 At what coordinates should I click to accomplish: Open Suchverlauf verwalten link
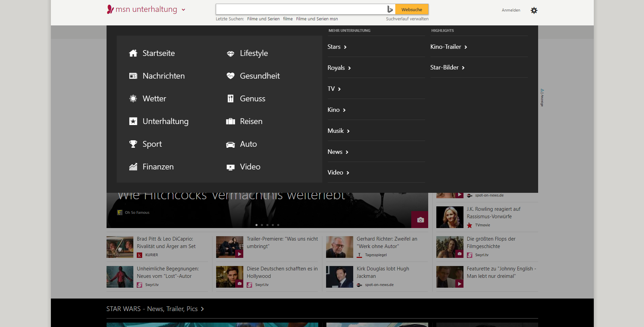click(x=407, y=19)
